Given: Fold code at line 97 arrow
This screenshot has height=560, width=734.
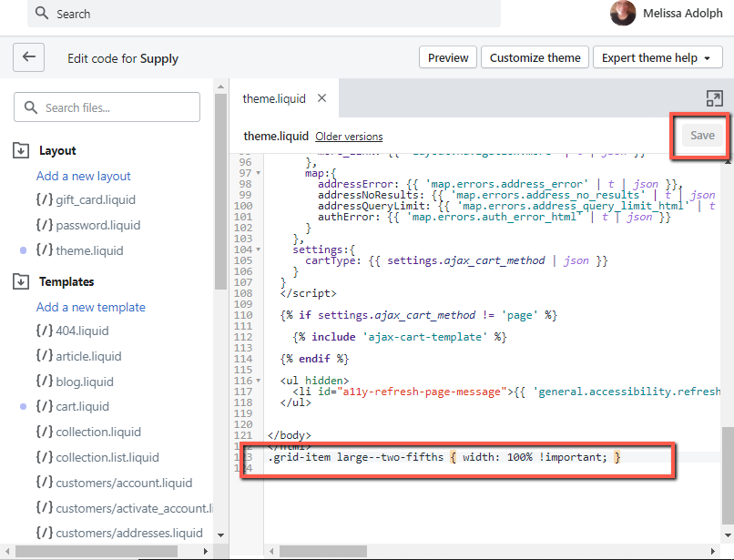Looking at the screenshot, I should coord(260,172).
